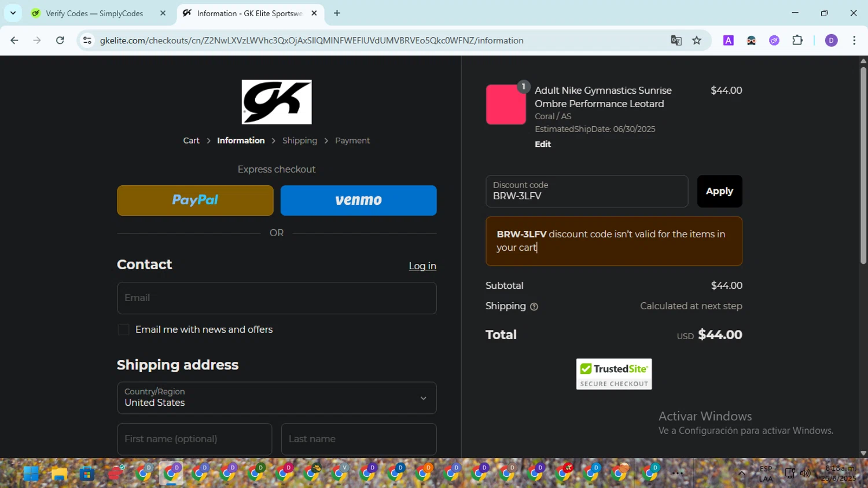Viewport: 868px width, 488px height.
Task: Open Microsoft Store from the taskbar
Action: (87, 474)
